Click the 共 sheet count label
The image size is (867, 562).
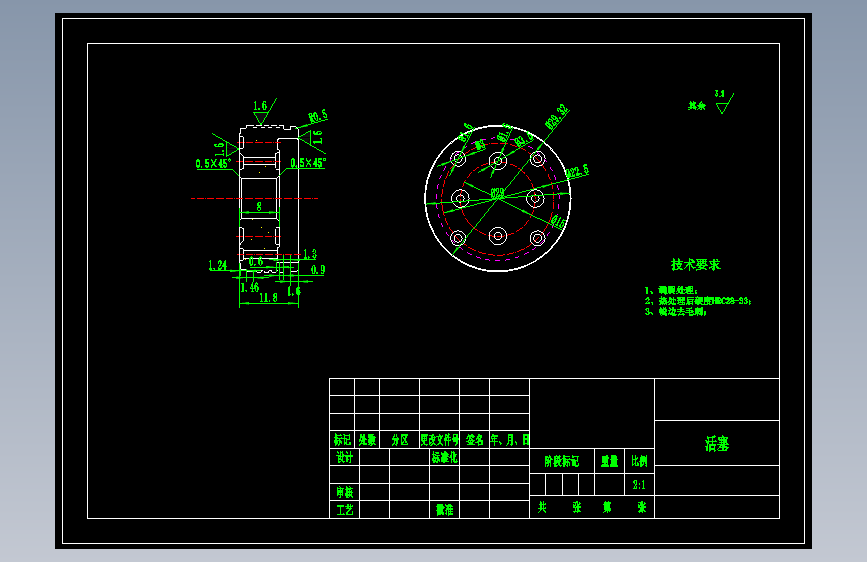542,507
